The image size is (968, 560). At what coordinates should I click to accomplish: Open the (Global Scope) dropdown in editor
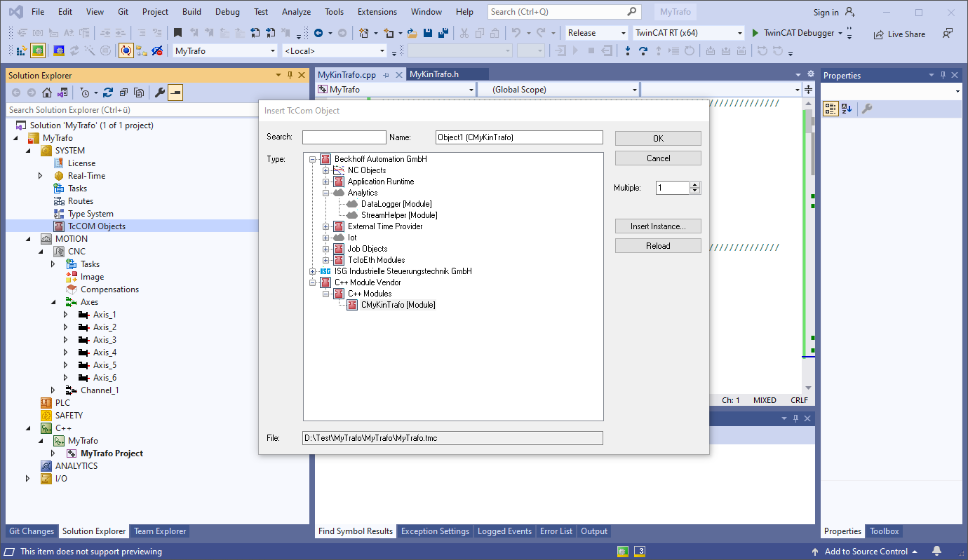558,90
